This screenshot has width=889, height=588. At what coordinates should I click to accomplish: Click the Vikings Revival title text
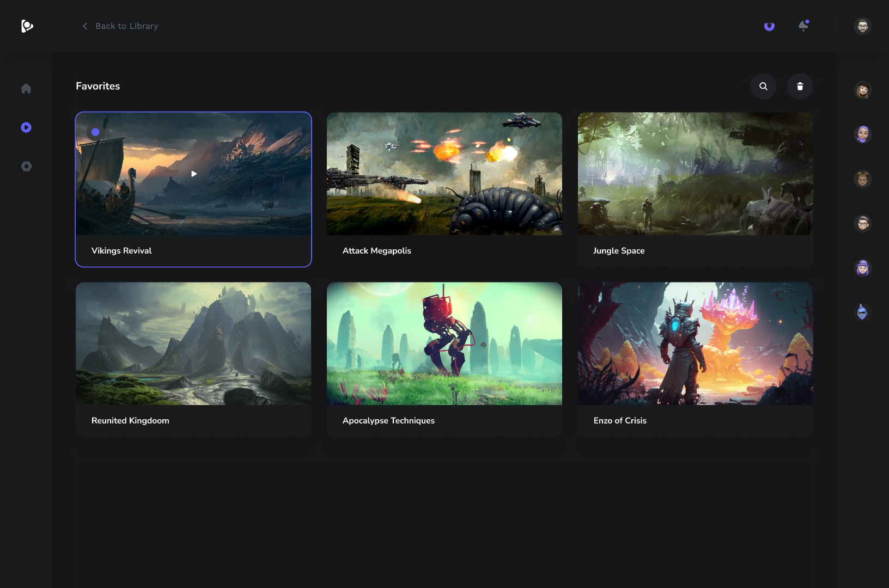121,251
